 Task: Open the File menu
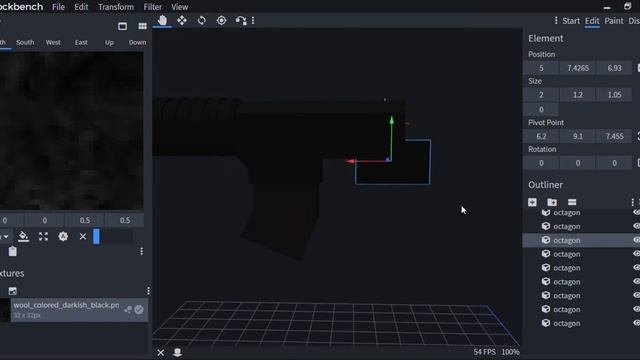(58, 7)
